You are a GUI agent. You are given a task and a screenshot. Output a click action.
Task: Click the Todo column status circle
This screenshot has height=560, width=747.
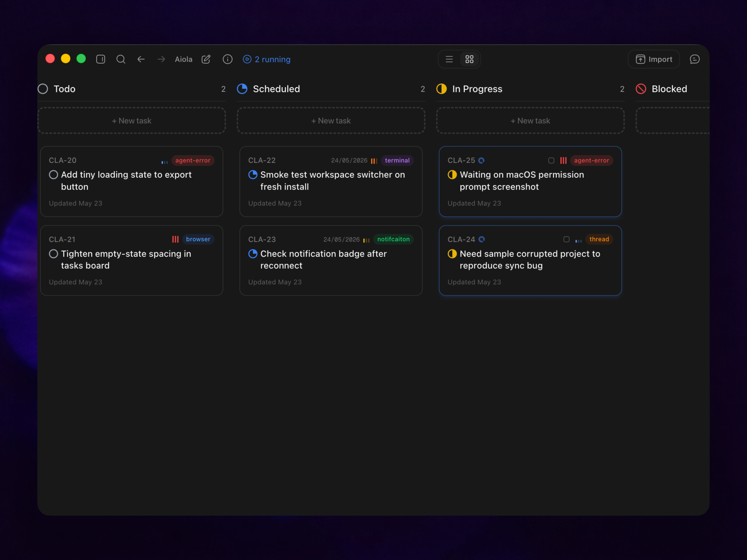point(43,89)
